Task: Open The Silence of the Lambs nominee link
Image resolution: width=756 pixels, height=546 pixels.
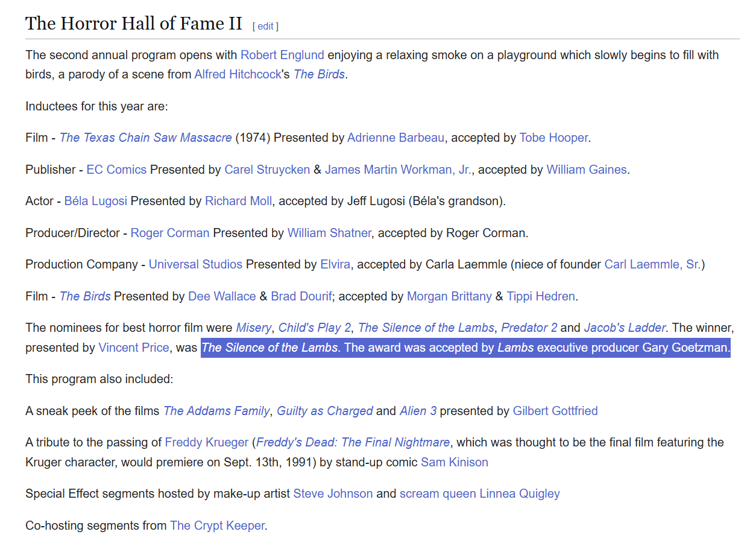Action: point(426,328)
